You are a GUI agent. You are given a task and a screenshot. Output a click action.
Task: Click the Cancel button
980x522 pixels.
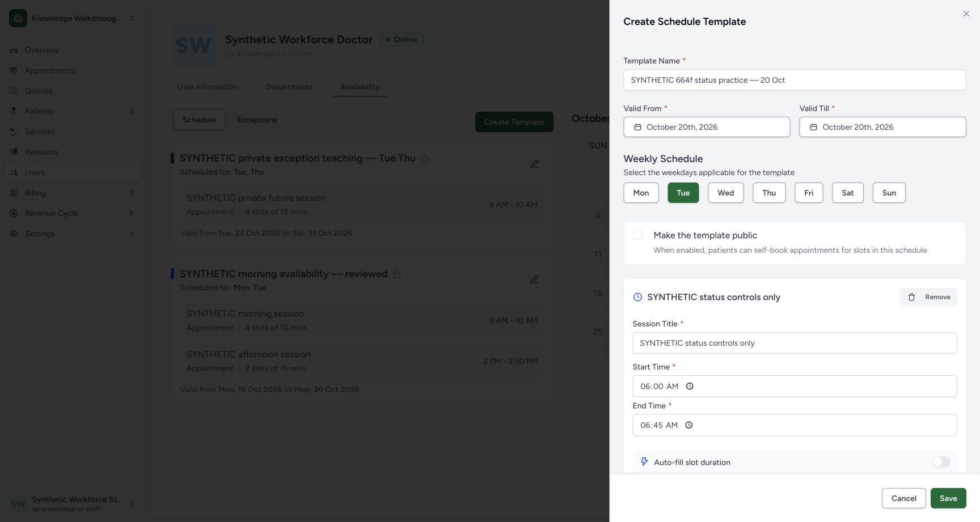pyautogui.click(x=904, y=498)
